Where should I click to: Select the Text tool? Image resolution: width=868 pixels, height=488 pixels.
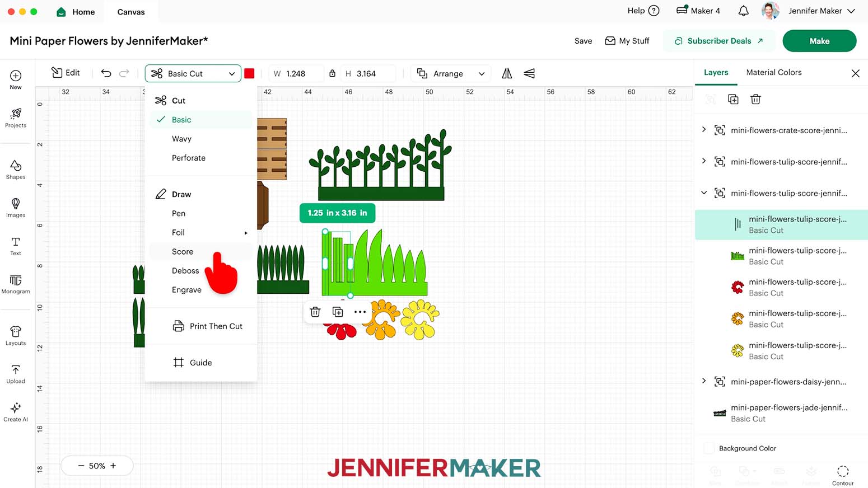point(16,246)
